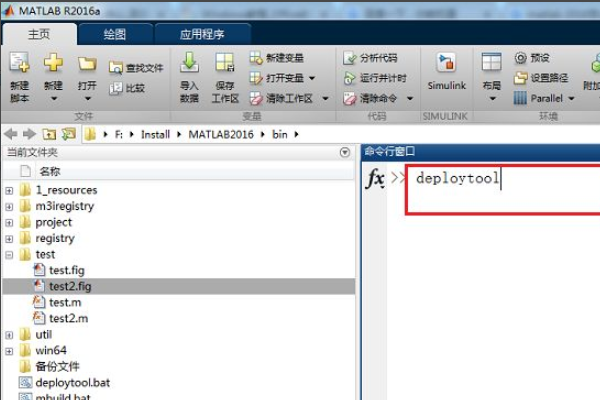Viewport: 600px width, 400px height.
Task: Open Preferences (预设) gear icon
Action: (x=520, y=58)
